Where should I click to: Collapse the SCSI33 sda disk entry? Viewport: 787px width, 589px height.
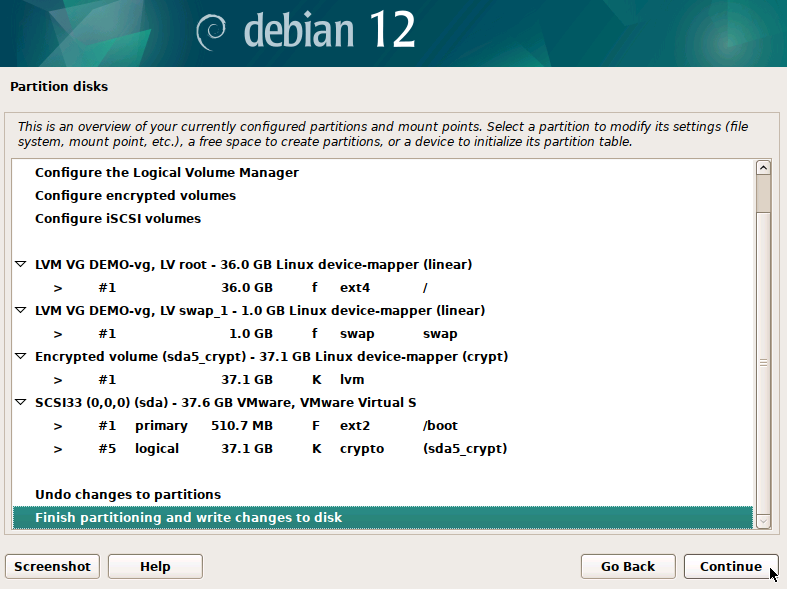click(x=21, y=403)
